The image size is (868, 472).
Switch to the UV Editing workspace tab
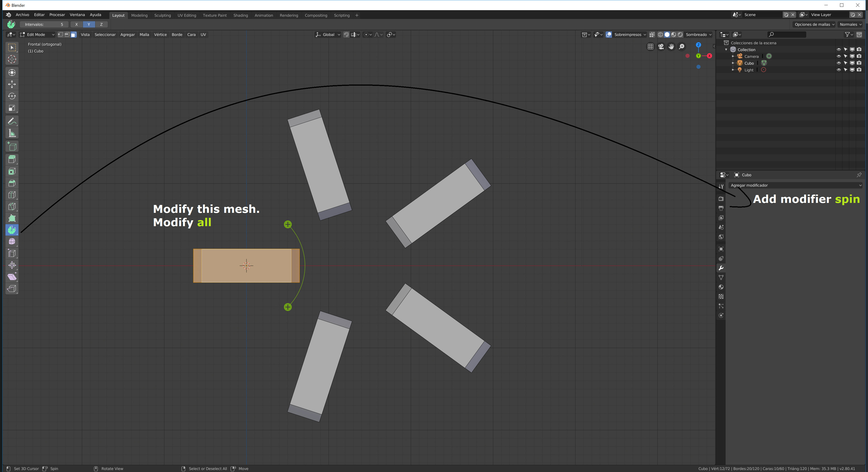187,15
